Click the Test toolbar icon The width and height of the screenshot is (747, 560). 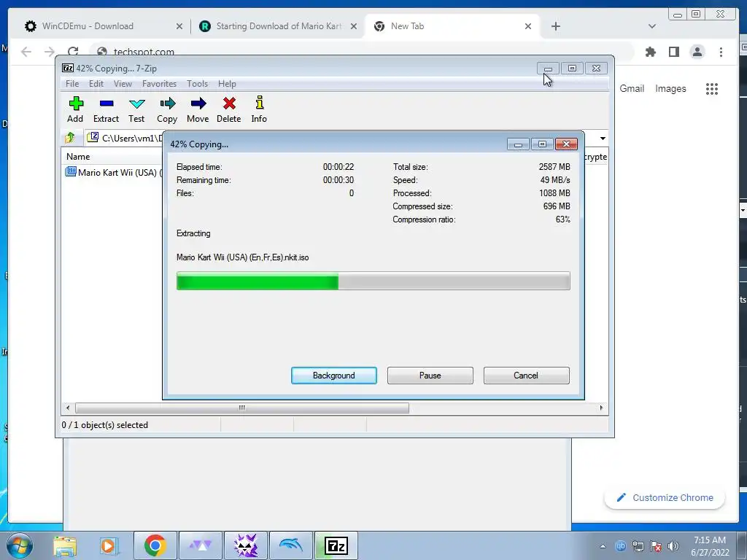[136, 109]
